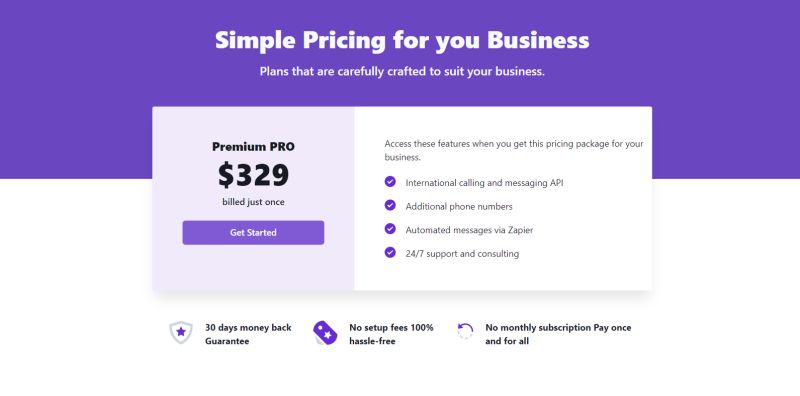Click the circular arrow no-subscription icon
The height and width of the screenshot is (396, 800).
pos(465,331)
